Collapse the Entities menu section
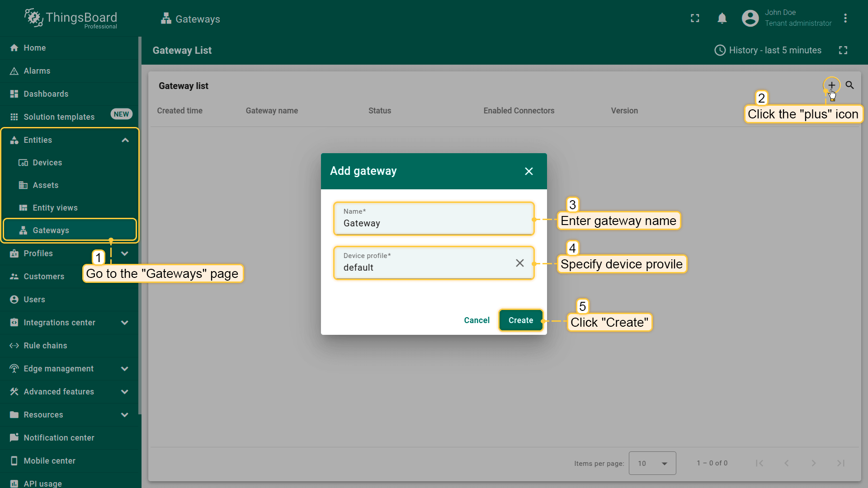Screen dimensions: 868x488 tap(125, 140)
